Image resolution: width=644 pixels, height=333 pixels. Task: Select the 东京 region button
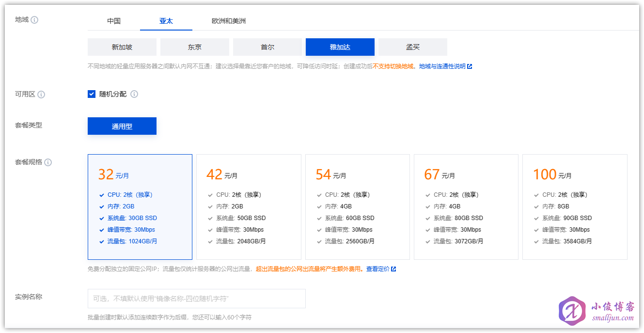(195, 47)
